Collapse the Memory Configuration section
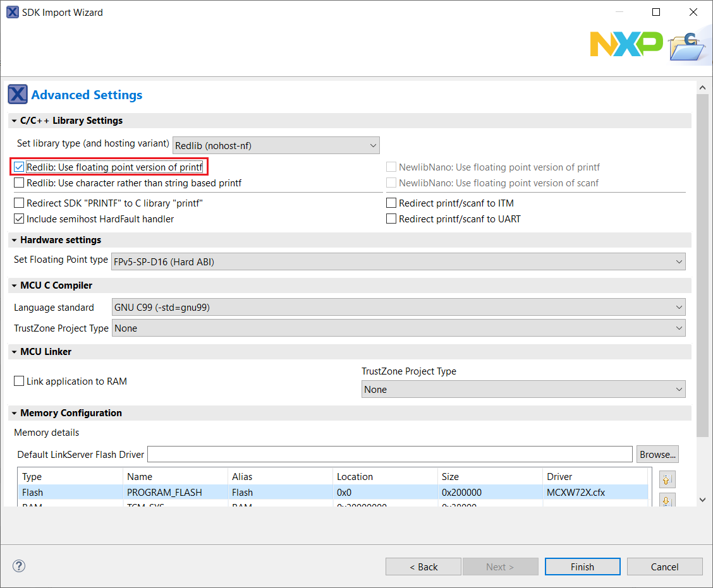Screen dimensions: 713x588 point(14,413)
